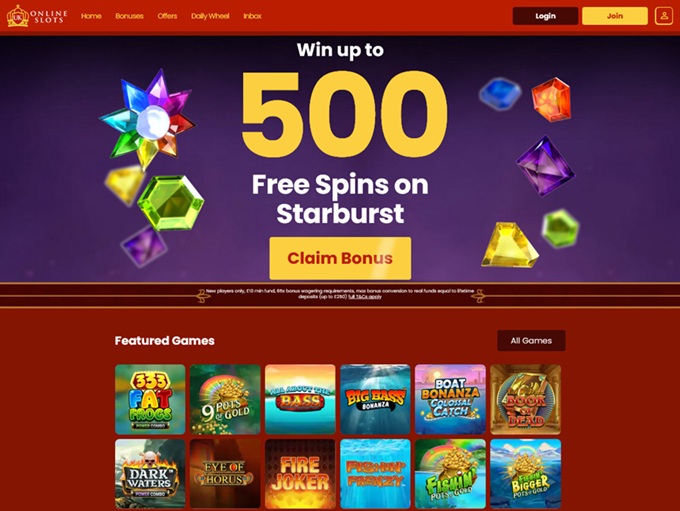
Task: Open All About the Bass game
Action: (300, 399)
